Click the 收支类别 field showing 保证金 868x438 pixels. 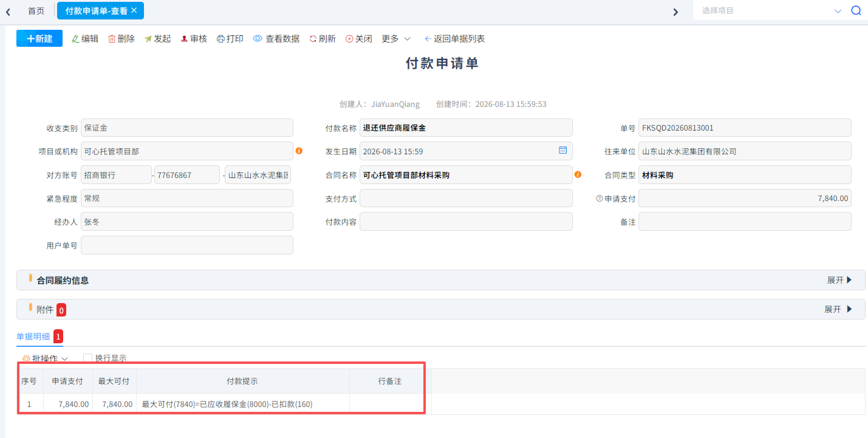point(187,128)
